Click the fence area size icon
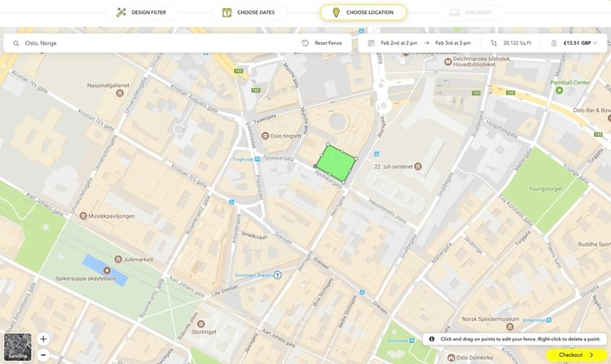 [x=494, y=43]
